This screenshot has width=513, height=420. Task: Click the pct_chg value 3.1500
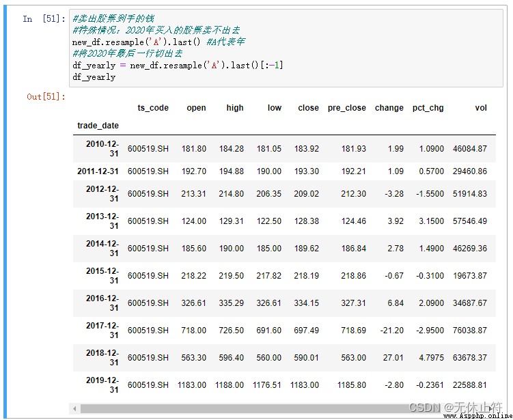pyautogui.click(x=431, y=221)
